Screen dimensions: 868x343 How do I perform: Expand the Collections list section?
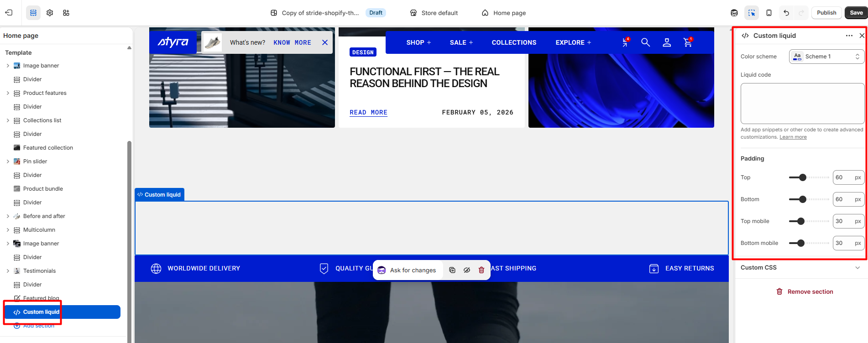(8, 120)
